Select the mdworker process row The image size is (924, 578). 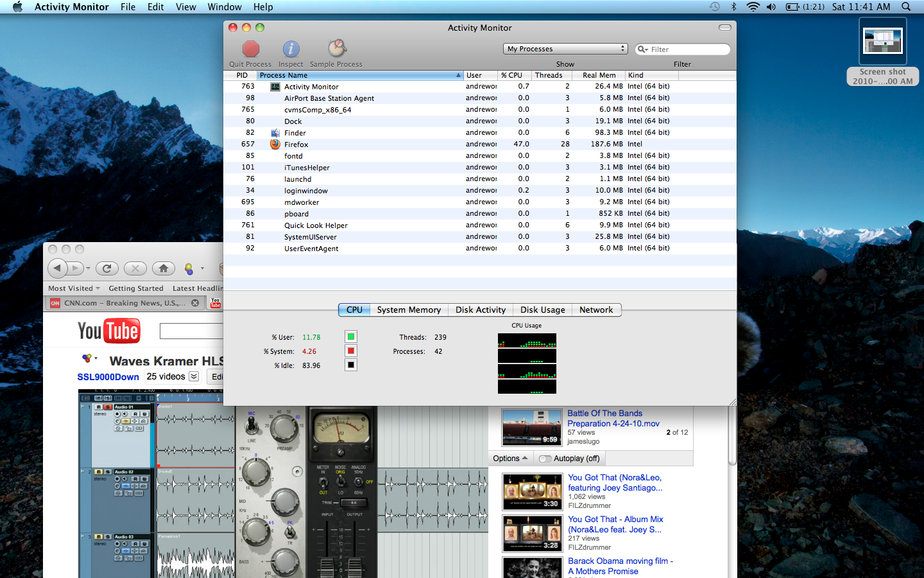pyautogui.click(x=480, y=202)
